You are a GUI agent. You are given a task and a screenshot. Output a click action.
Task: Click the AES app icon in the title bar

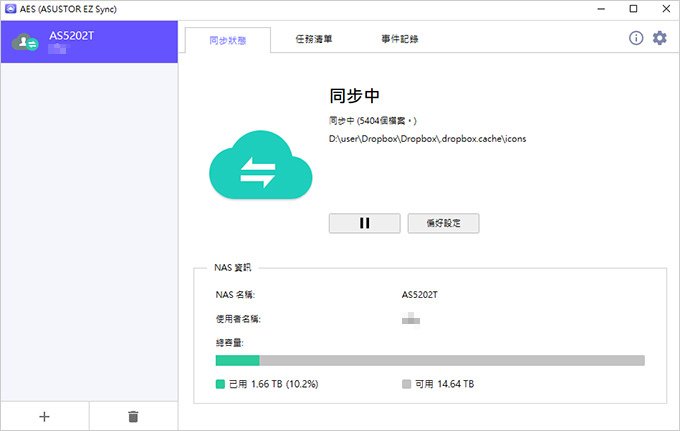click(x=10, y=9)
